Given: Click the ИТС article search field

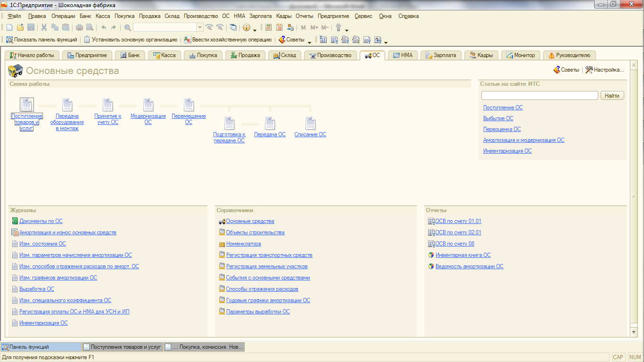Looking at the screenshot, I should tap(539, 96).
